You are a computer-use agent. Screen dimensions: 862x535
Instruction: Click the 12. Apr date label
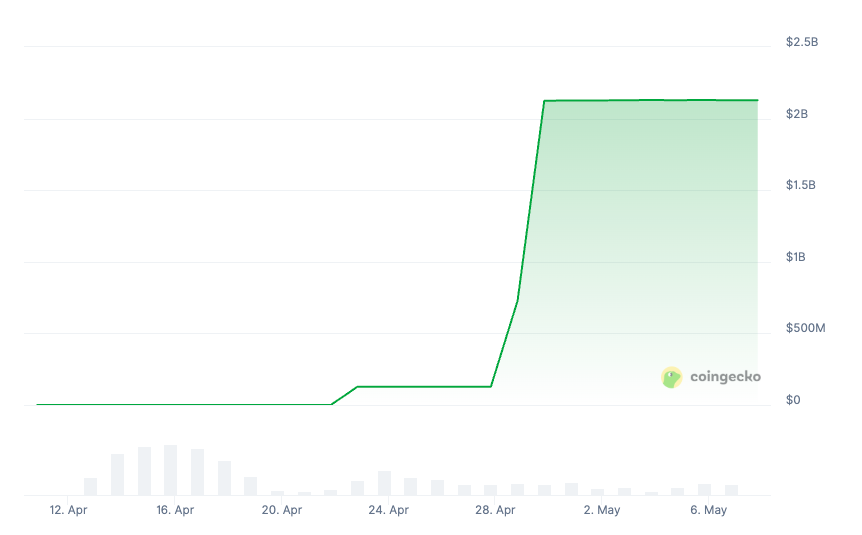coord(69,510)
